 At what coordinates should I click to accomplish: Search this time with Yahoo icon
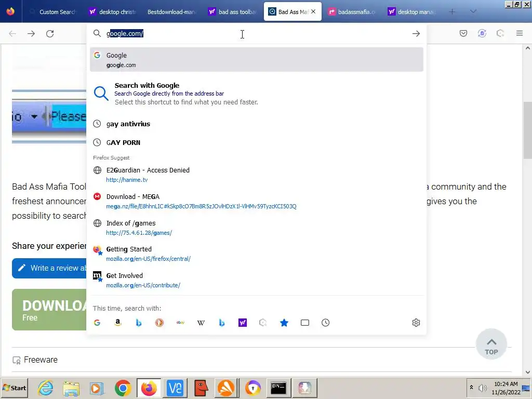[x=243, y=323]
